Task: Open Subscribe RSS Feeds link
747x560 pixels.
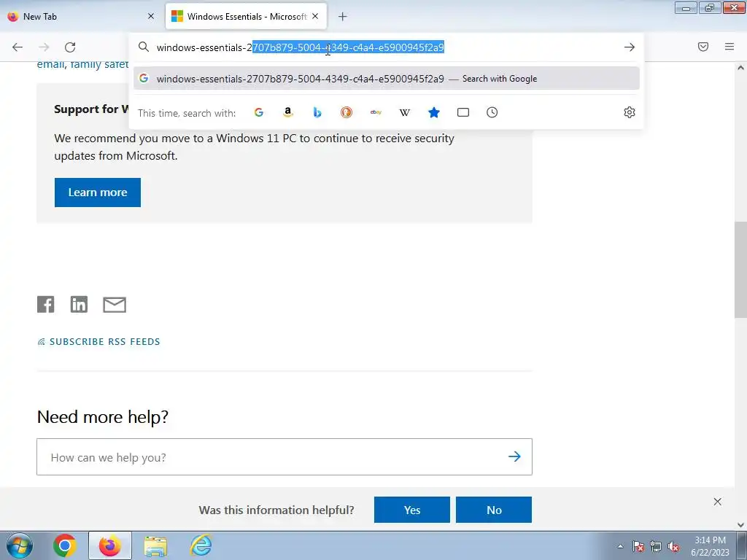Action: pos(98,342)
